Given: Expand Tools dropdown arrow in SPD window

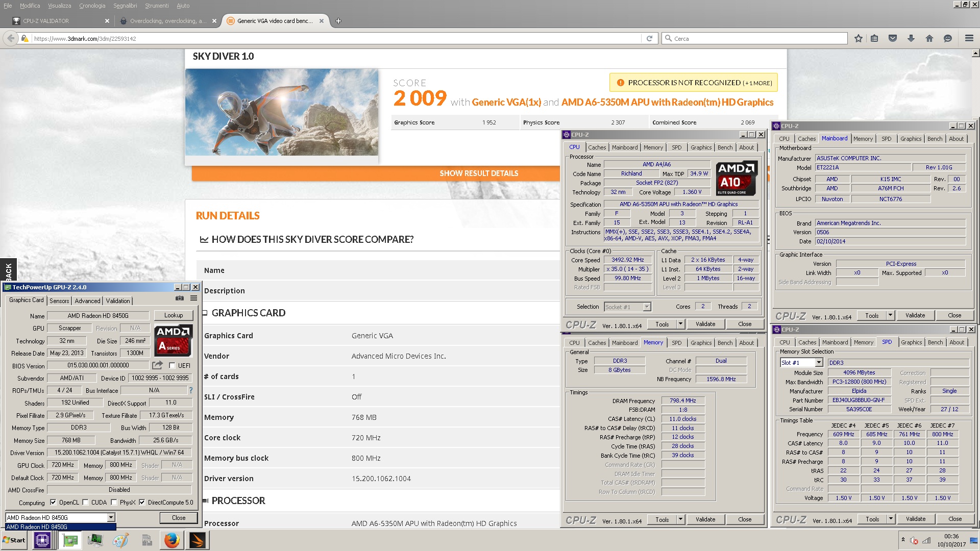Looking at the screenshot, I should pos(891,519).
